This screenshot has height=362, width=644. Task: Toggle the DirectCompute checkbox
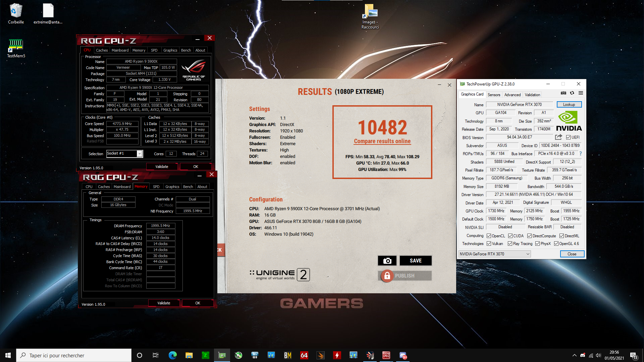pyautogui.click(x=529, y=236)
